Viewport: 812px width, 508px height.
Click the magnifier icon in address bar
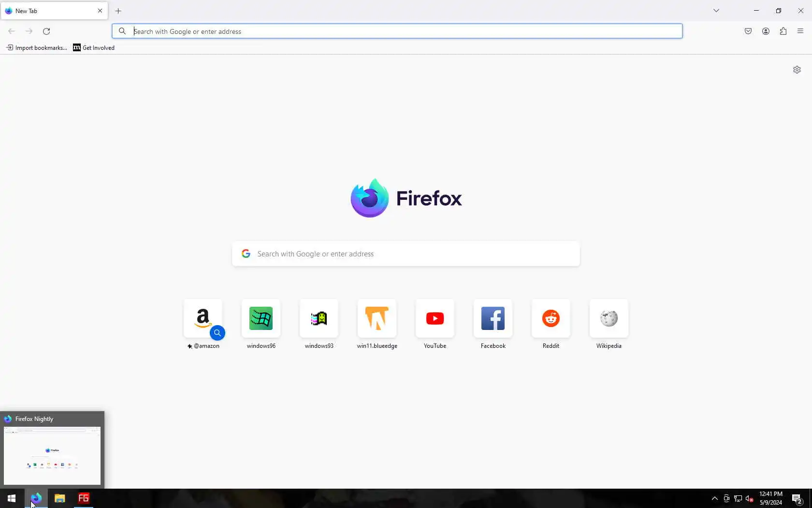[122, 31]
